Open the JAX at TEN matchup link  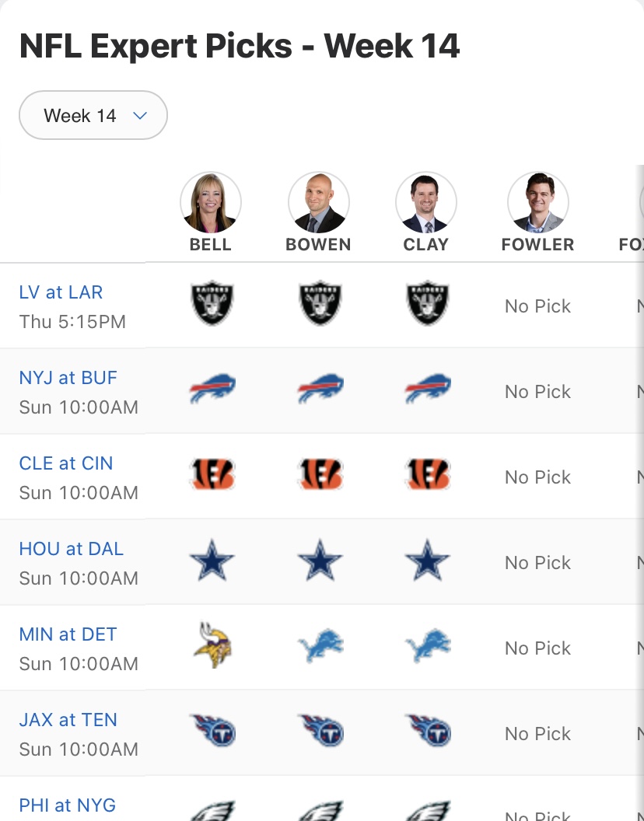(x=68, y=720)
